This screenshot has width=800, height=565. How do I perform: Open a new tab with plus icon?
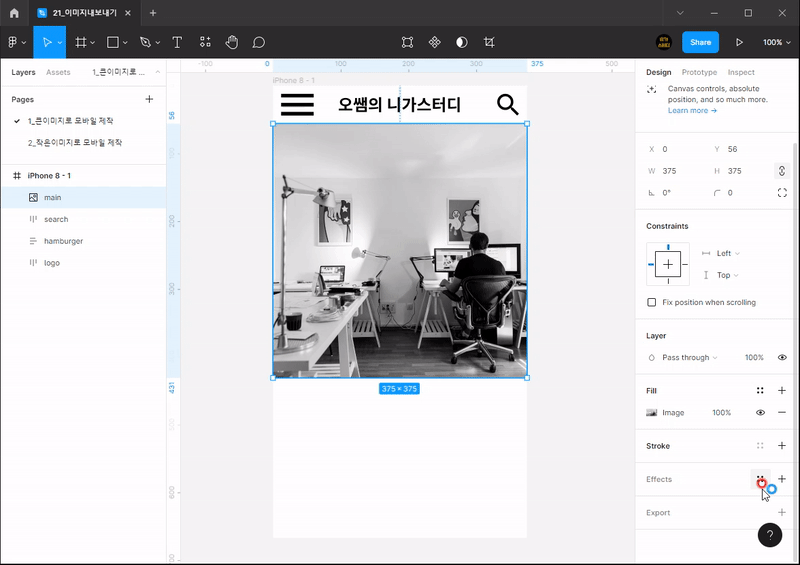153,13
